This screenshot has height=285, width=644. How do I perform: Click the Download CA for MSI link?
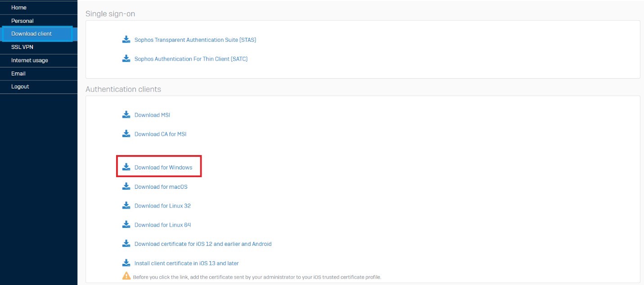coord(160,134)
